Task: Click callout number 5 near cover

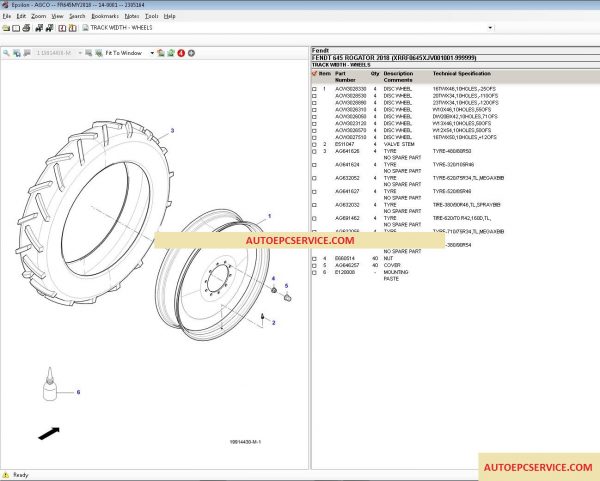Action: (286, 286)
